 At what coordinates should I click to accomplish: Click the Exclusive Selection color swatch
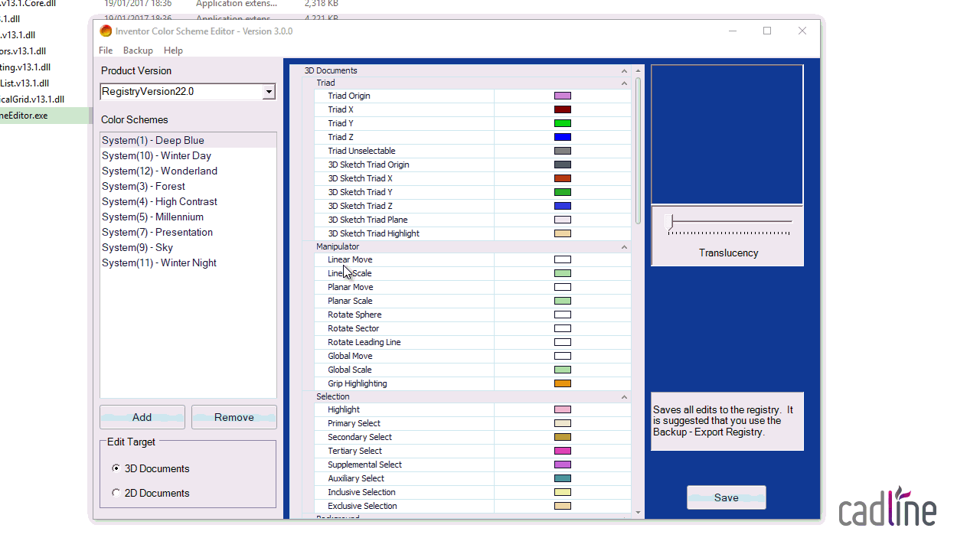coord(563,506)
